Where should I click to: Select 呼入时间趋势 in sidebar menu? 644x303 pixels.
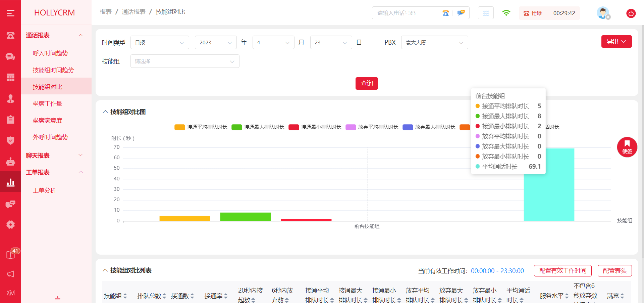pyautogui.click(x=50, y=53)
